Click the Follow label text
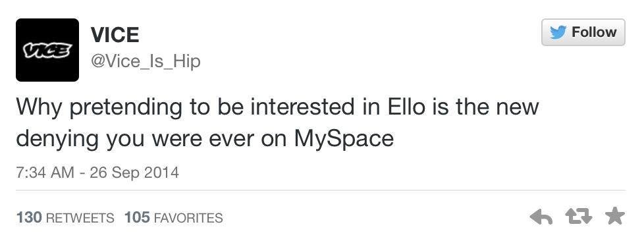 594,32
